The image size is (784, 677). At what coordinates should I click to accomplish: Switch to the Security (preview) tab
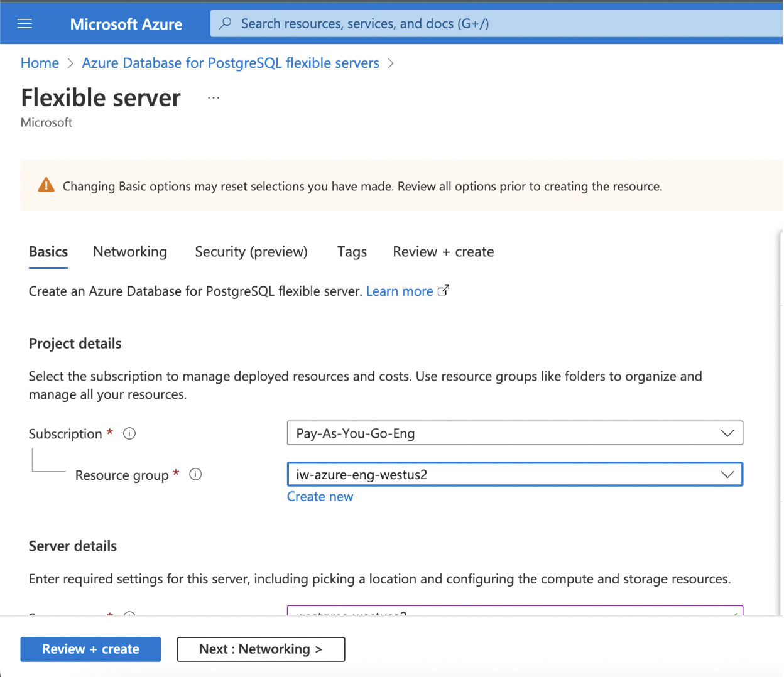[x=251, y=252]
